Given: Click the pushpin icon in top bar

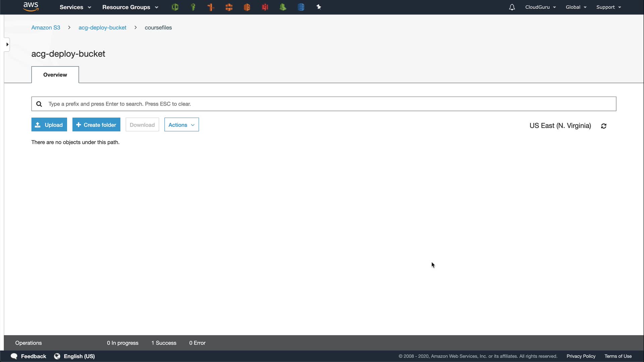Looking at the screenshot, I should click(319, 7).
